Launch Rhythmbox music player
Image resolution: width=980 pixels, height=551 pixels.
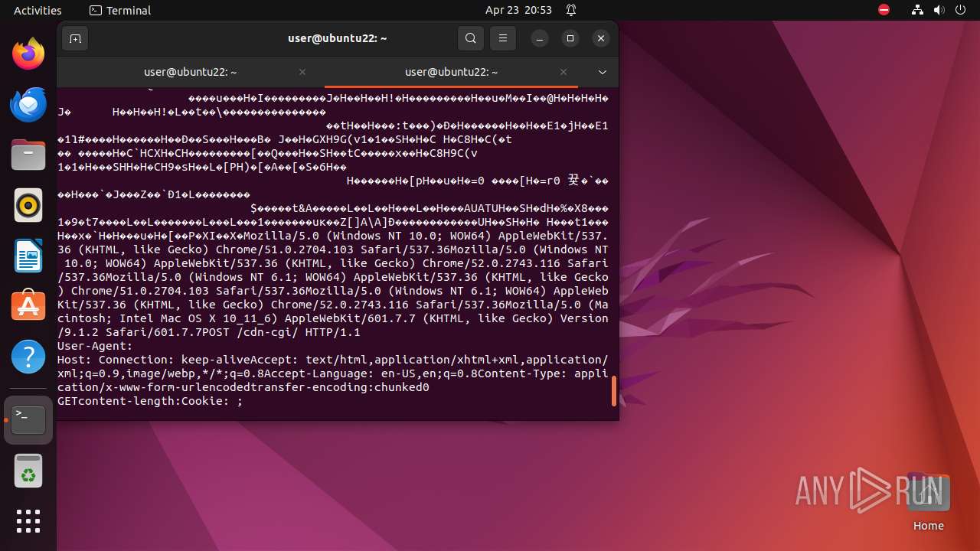[x=28, y=206]
